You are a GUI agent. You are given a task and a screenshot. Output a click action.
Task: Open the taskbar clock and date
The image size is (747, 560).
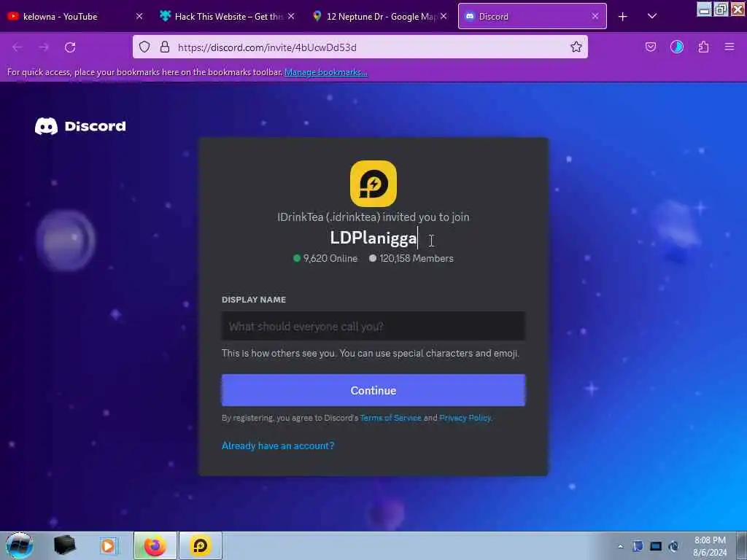(710, 546)
